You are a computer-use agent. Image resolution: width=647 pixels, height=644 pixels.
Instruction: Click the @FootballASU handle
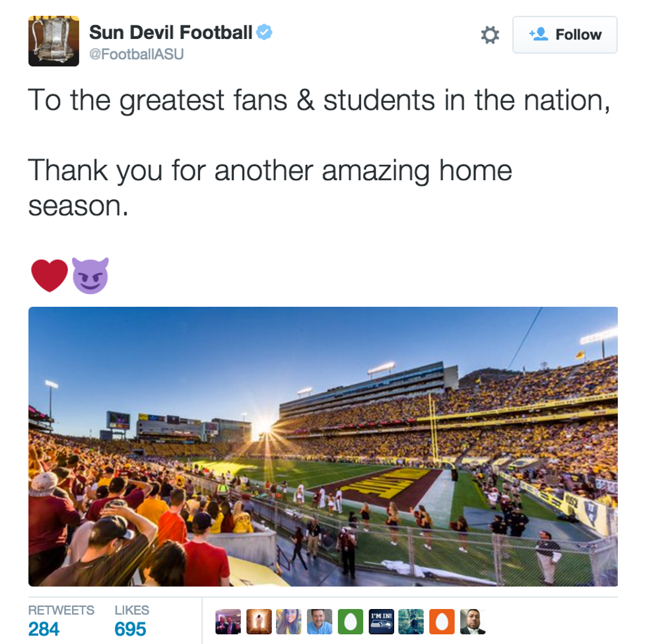tap(136, 55)
